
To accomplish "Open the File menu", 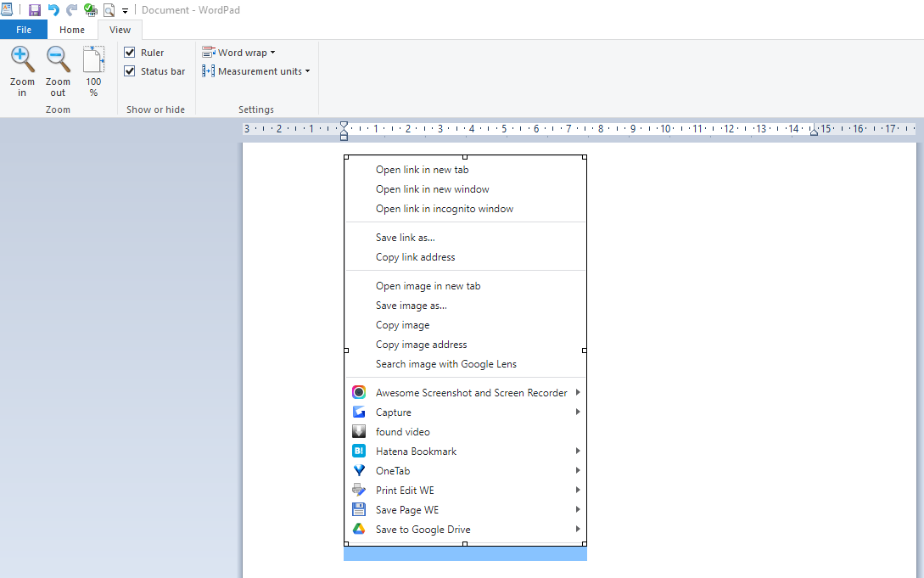I will click(x=24, y=30).
